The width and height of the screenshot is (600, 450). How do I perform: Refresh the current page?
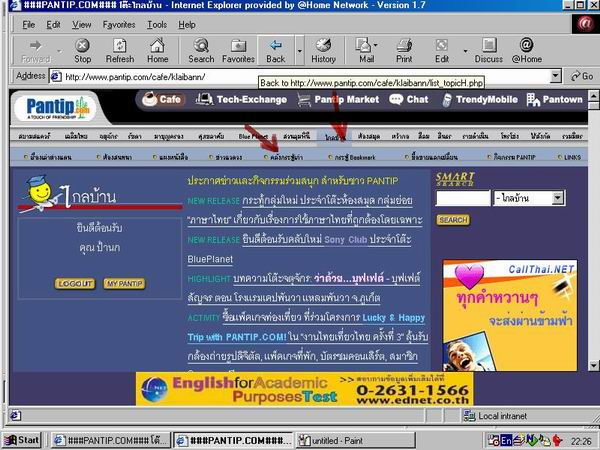120,51
